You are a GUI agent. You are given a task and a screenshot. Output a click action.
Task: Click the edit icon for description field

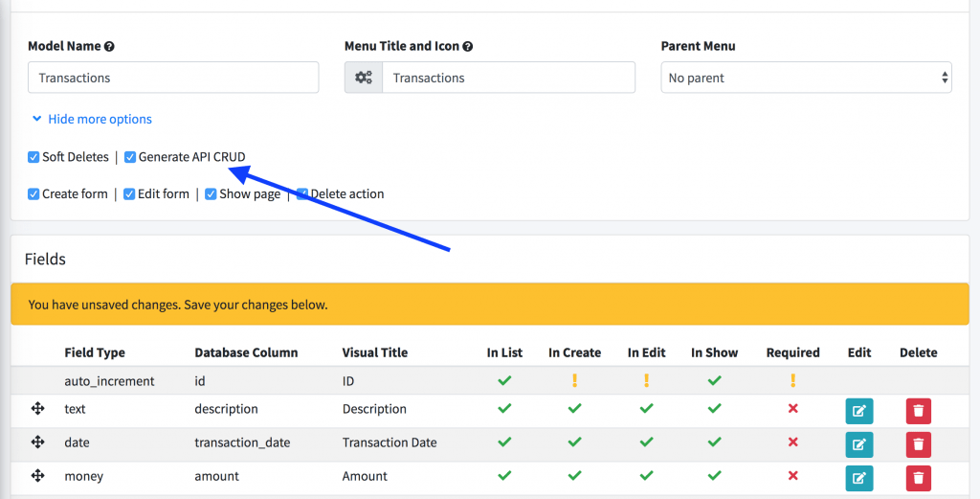pos(859,412)
